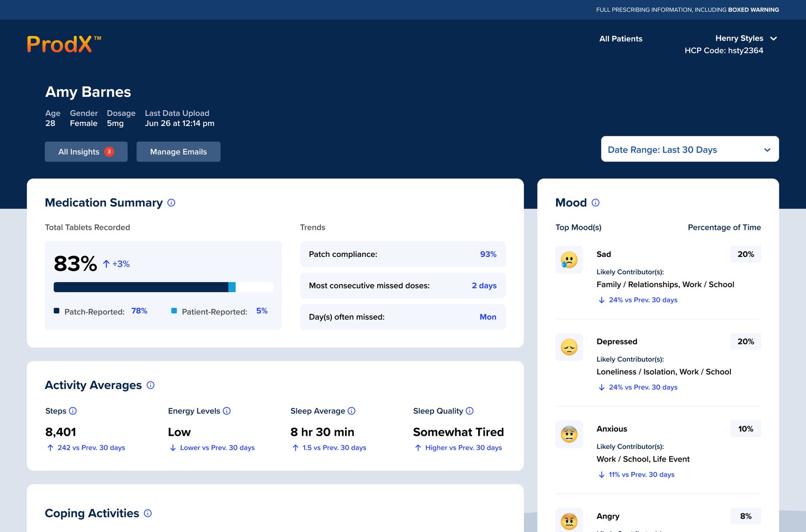This screenshot has width=806, height=532.
Task: Click the '8,401' steps value
Action: [x=60, y=432]
